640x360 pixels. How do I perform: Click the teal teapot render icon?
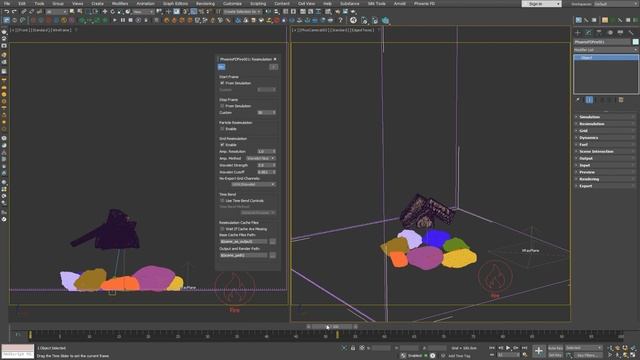385,20
